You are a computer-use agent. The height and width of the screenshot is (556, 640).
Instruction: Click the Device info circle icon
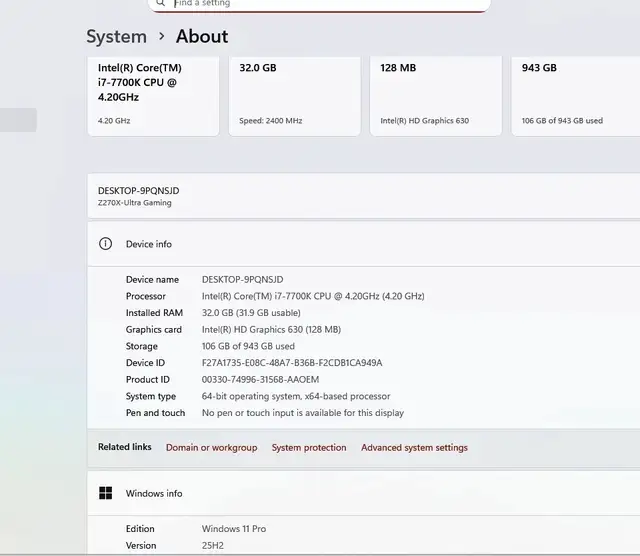pyautogui.click(x=105, y=244)
